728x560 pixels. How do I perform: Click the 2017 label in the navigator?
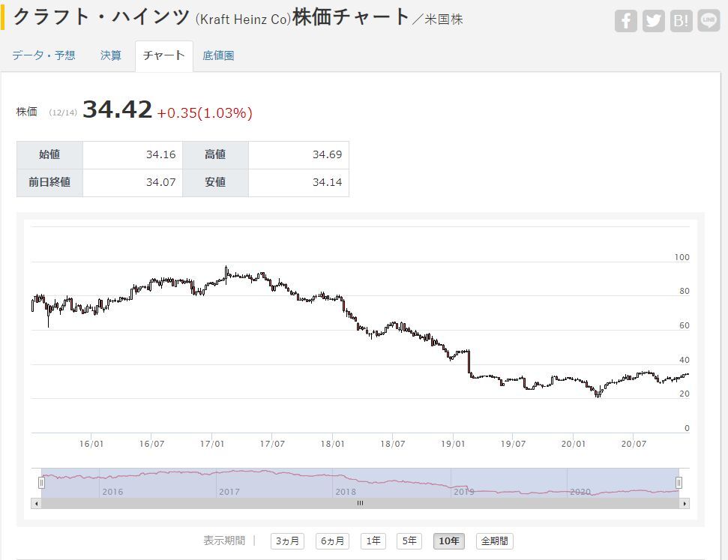coord(229,492)
